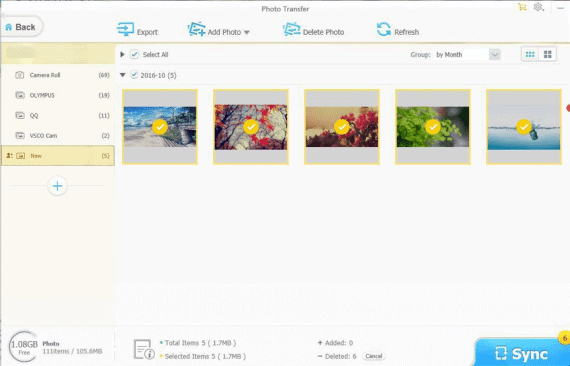Switch to small grid view icon
570x366 pixels.
[530, 55]
